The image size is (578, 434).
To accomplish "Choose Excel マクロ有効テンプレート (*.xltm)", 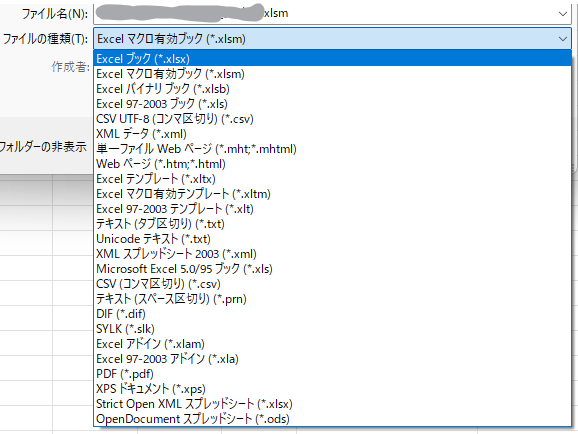I will [332, 194].
